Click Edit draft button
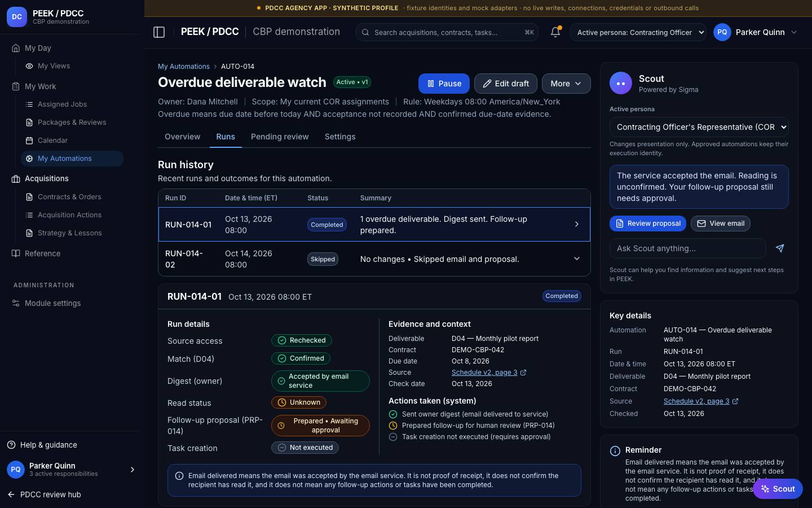The height and width of the screenshot is (508, 812). click(x=505, y=84)
